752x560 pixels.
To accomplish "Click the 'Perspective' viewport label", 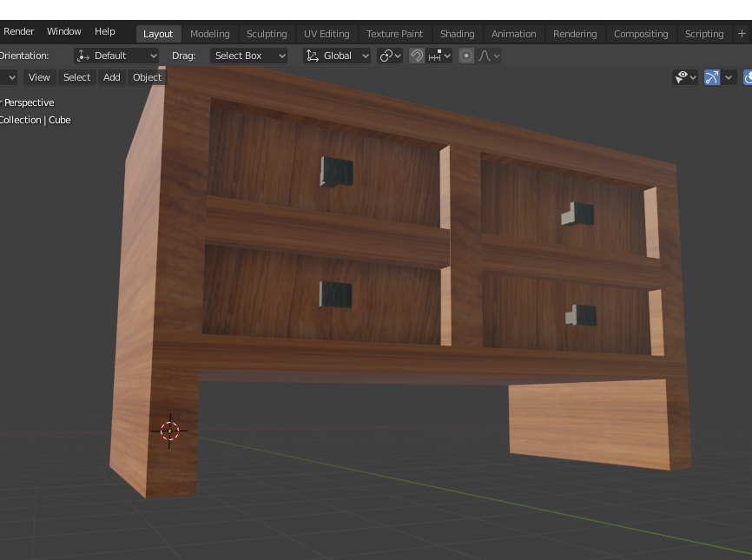I will pos(29,102).
